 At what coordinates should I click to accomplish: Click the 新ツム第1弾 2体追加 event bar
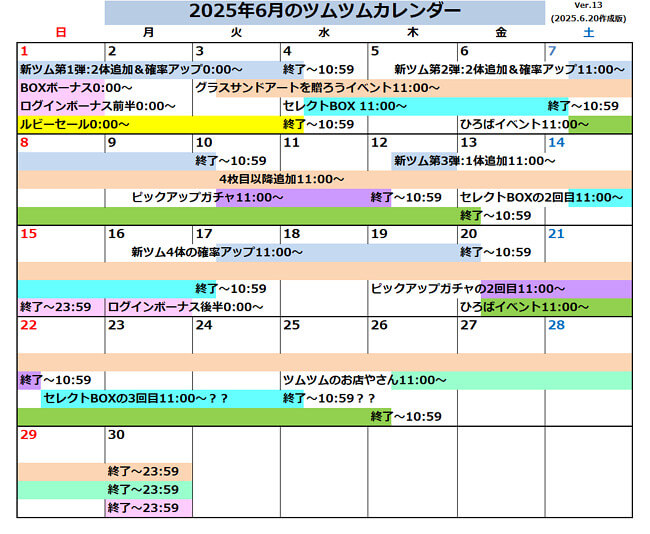130,70
